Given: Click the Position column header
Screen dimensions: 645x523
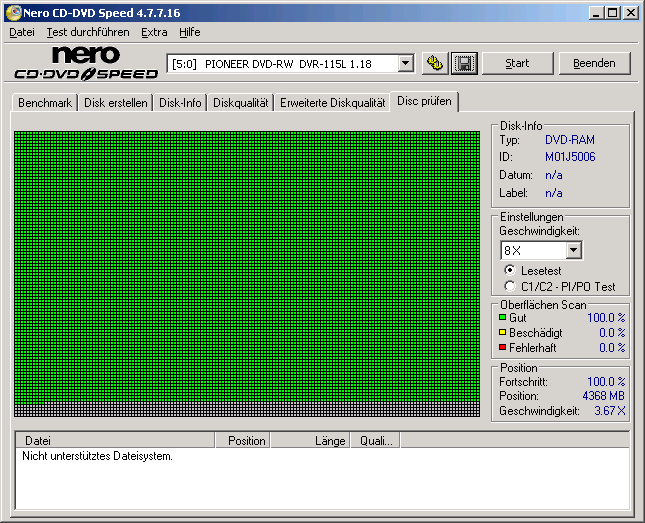Looking at the screenshot, I should point(242,441).
